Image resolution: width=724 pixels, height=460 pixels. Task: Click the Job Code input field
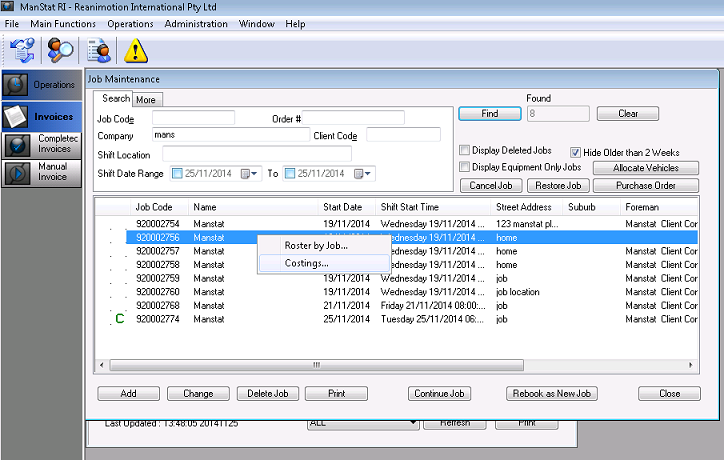click(193, 118)
